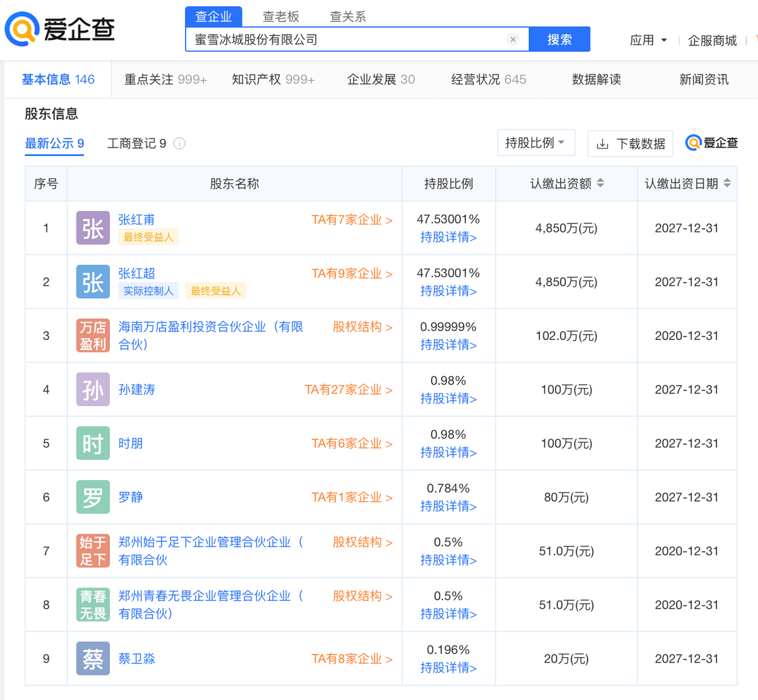The width and height of the screenshot is (758, 700).
Task: Click TA有27家企业 for 孙建涛
Action: tap(349, 390)
